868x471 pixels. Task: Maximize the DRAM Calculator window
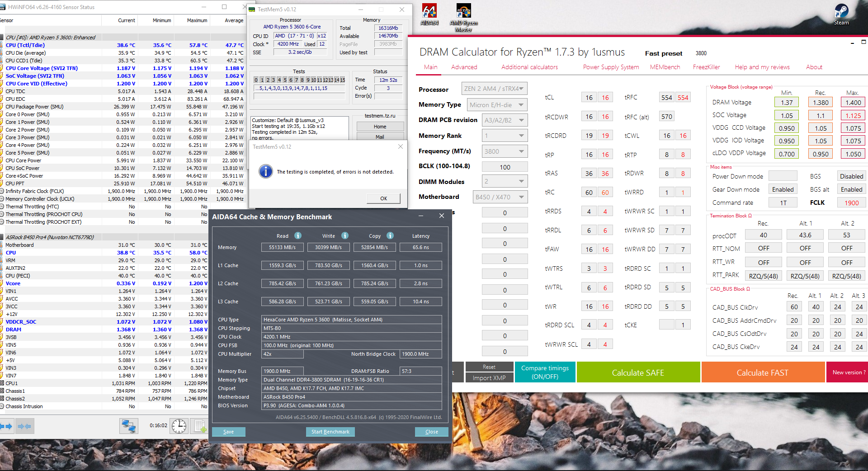coord(863,42)
